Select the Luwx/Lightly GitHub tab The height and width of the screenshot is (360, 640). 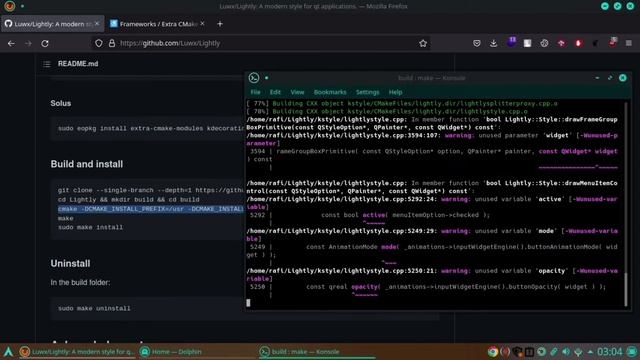52,24
